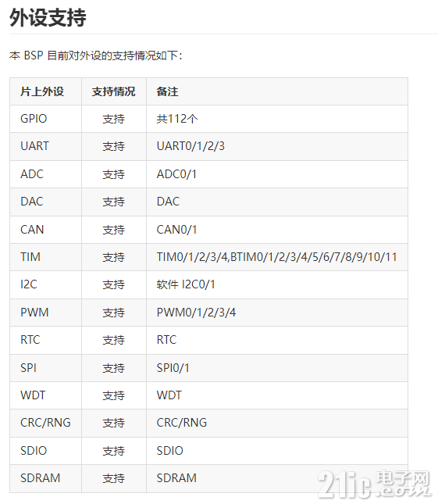
Task: Select the PWM0/1/2/3/4 remark cell
Action: [277, 313]
